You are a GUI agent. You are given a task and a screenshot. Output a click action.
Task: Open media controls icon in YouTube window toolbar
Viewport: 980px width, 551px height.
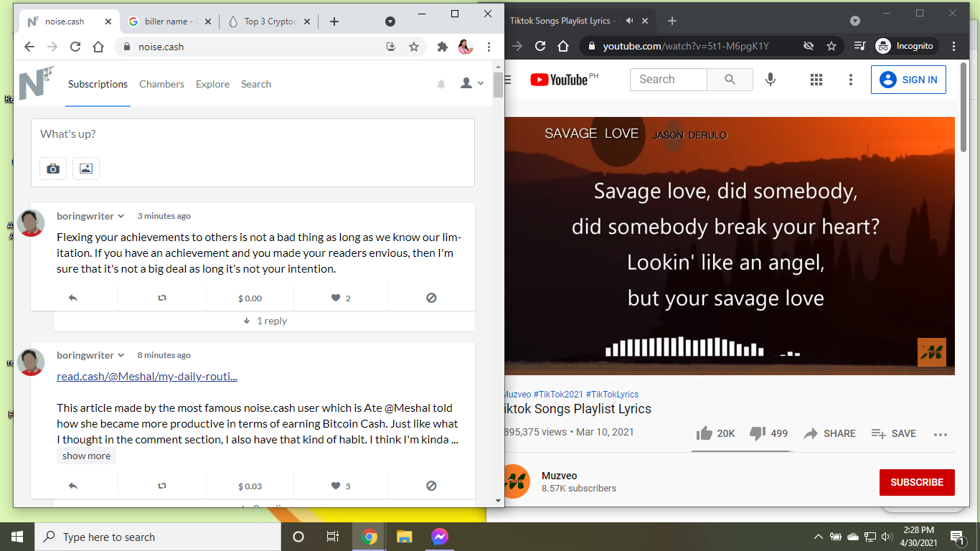(860, 46)
